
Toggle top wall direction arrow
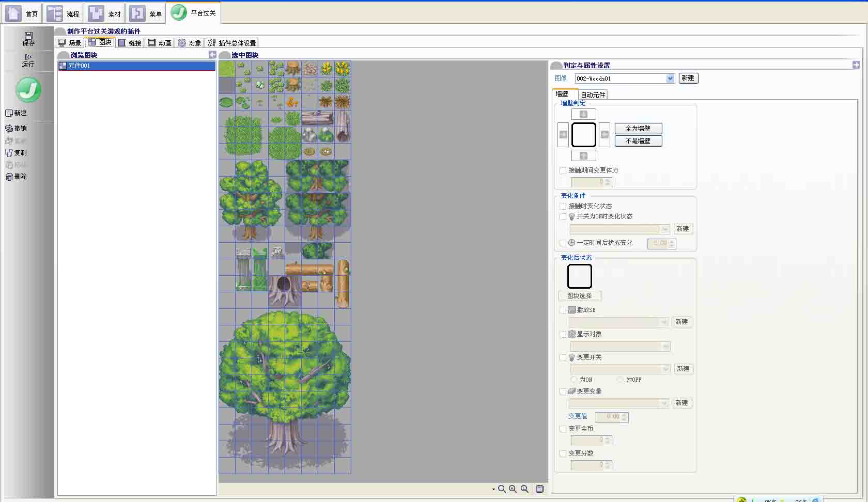coord(583,114)
